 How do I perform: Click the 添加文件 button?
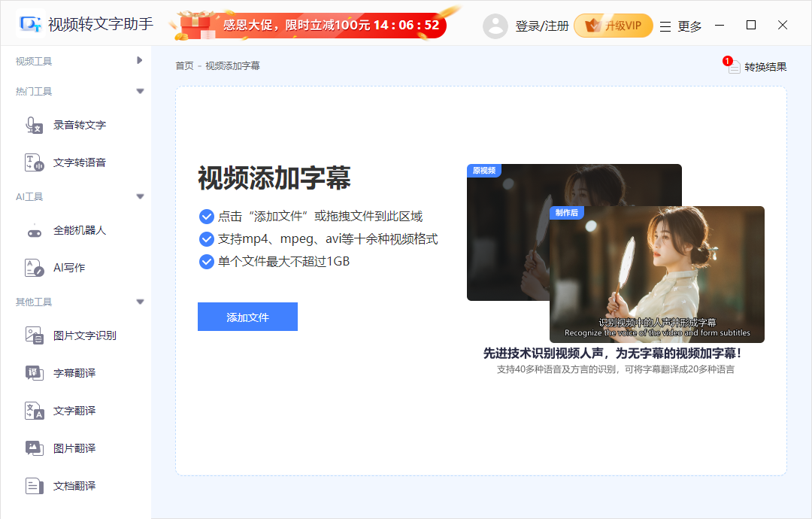pos(247,317)
